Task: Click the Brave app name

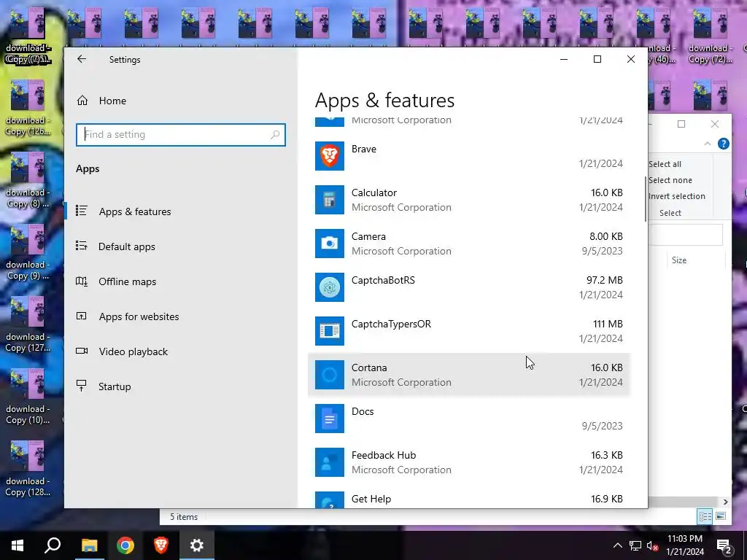Action: point(364,149)
